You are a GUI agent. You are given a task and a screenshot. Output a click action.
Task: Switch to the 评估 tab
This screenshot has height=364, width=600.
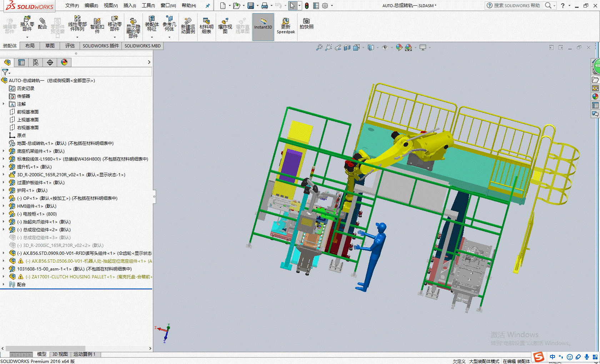pyautogui.click(x=70, y=46)
